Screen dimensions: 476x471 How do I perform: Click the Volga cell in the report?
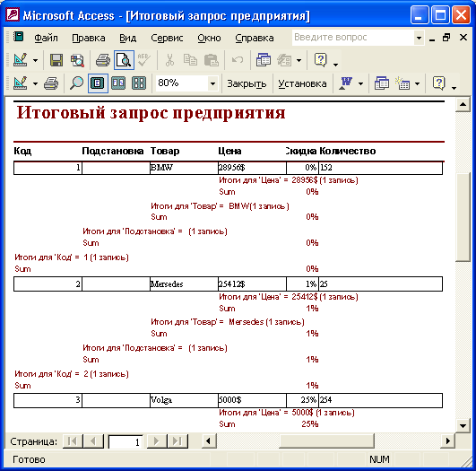[184, 400]
